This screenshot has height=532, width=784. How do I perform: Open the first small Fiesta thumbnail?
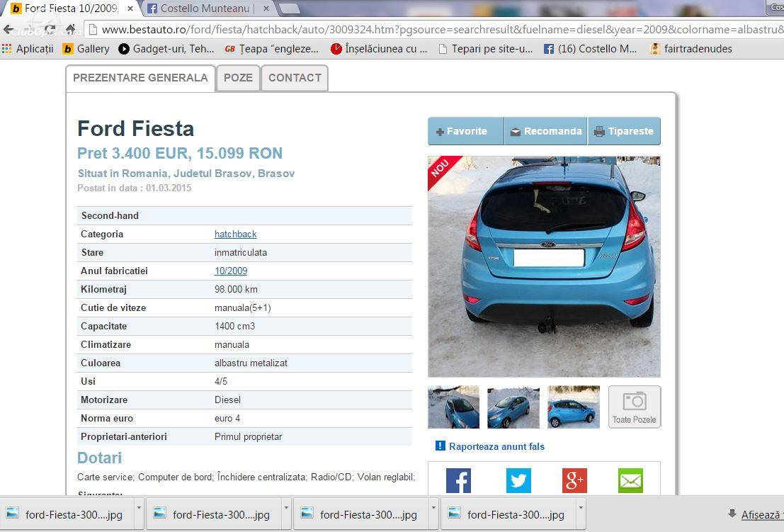click(453, 407)
